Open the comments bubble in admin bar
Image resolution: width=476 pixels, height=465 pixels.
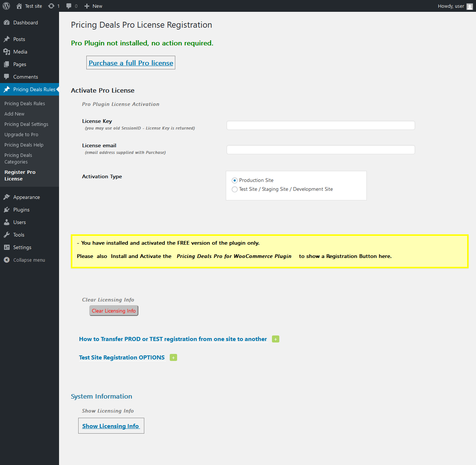click(x=69, y=6)
